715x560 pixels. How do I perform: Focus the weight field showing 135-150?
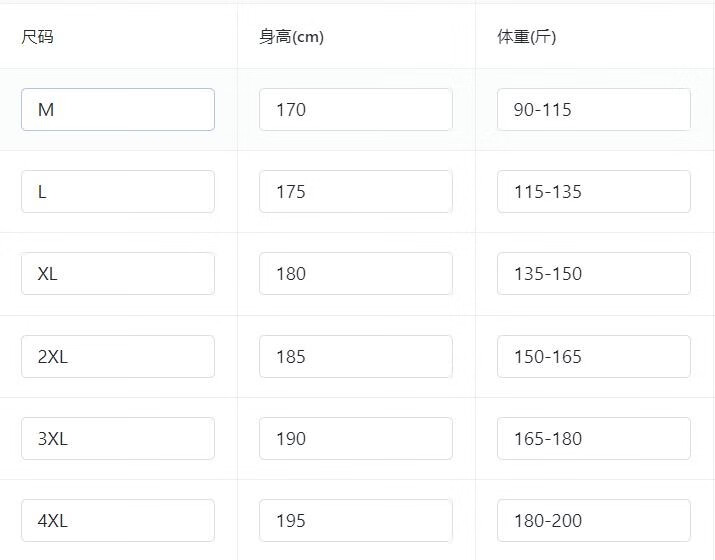pyautogui.click(x=593, y=274)
